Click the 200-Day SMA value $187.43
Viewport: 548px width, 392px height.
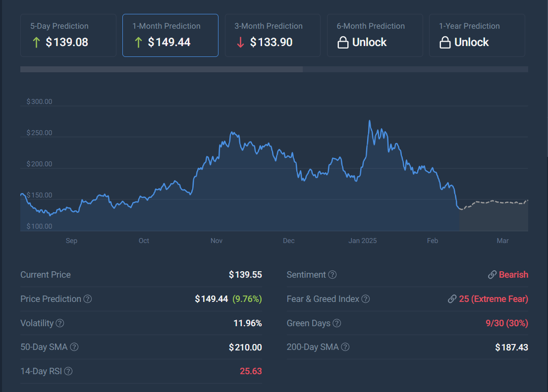click(x=512, y=347)
